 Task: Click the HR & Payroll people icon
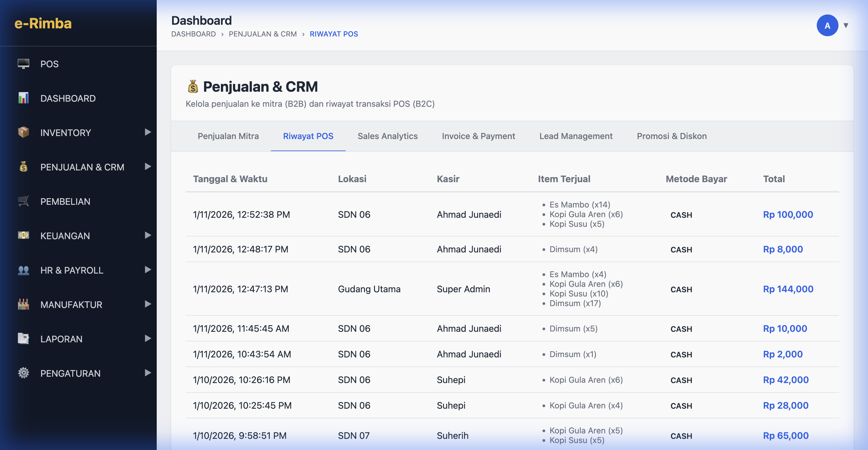23,270
